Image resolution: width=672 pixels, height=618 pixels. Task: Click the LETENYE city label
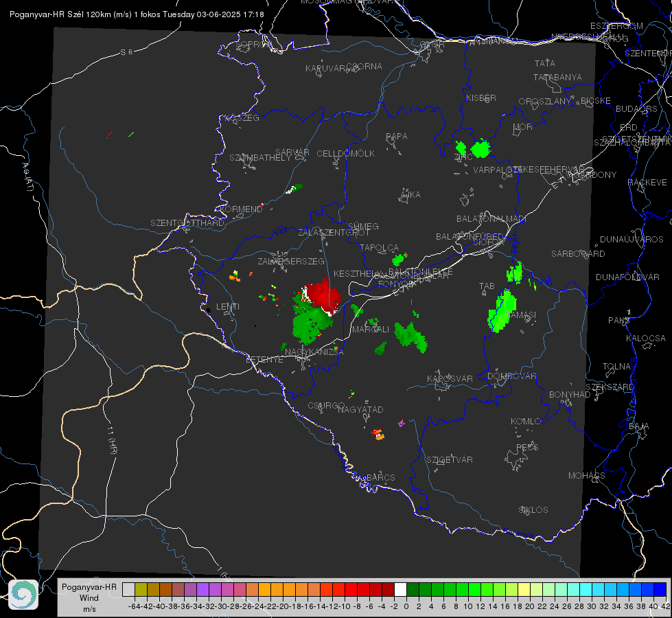click(264, 360)
